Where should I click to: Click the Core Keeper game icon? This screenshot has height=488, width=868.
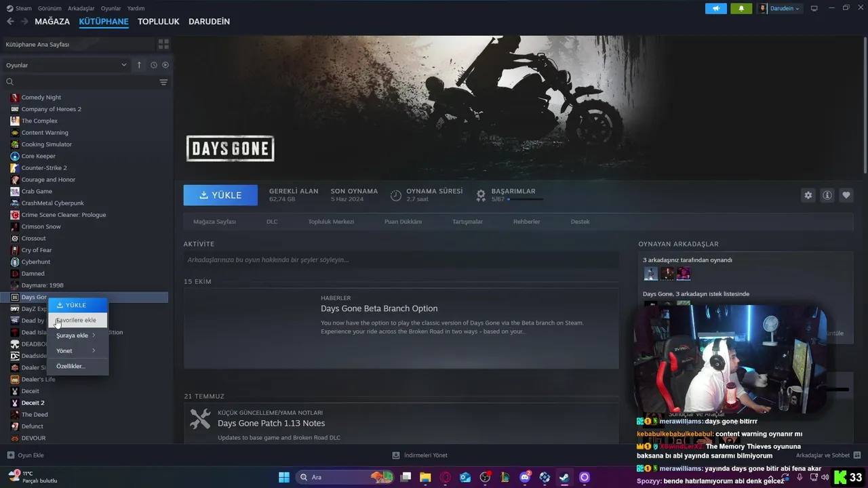[15, 156]
